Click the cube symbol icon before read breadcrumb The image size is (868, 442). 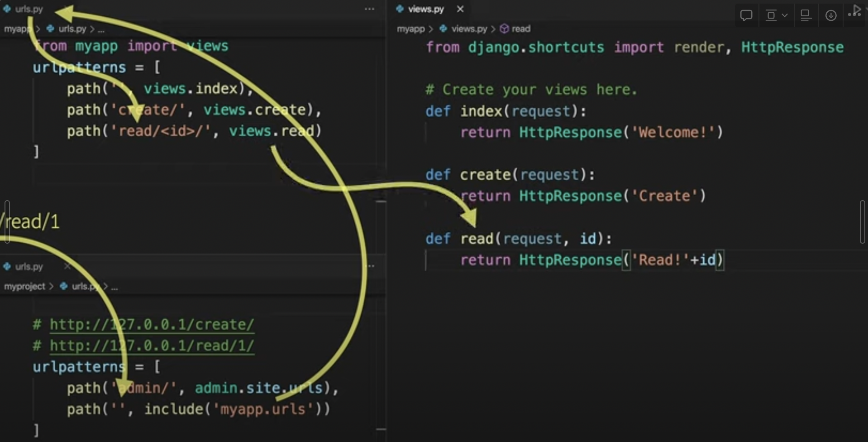[504, 29]
